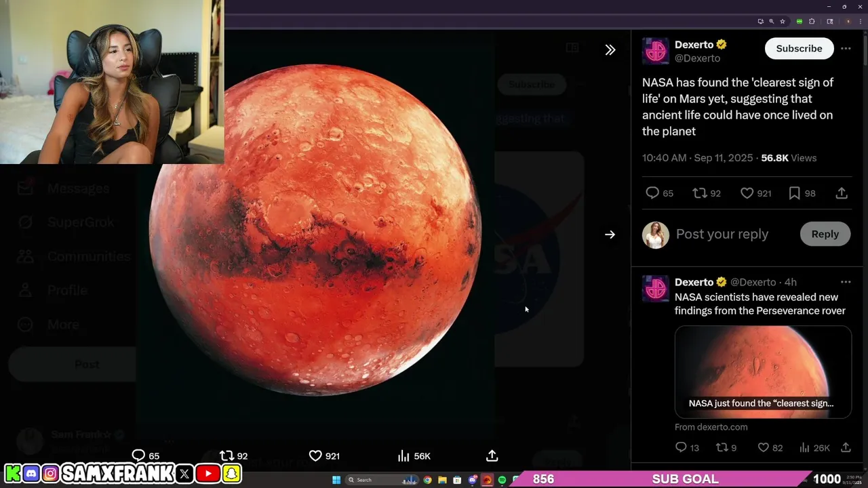This screenshot has height=488, width=868.
Task: Open the 'From dexerto.com' link
Action: point(711,427)
